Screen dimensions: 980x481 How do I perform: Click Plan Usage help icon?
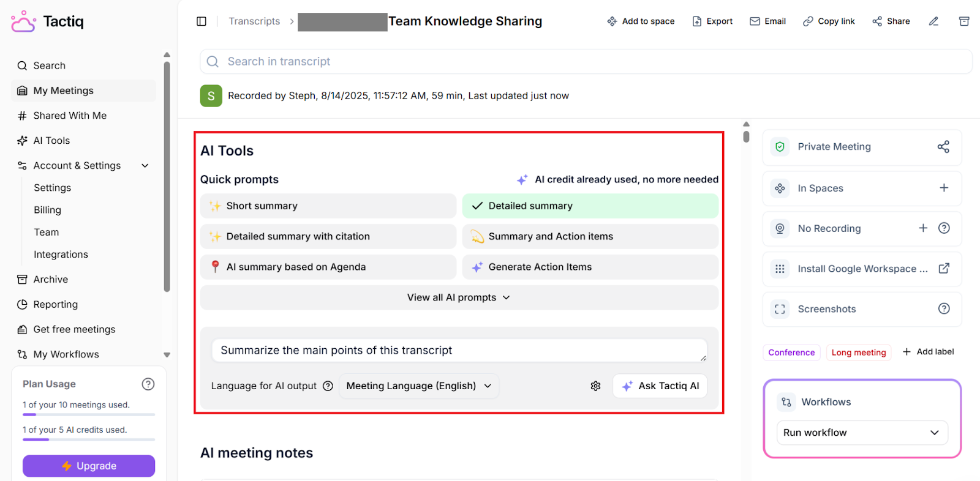tap(148, 384)
